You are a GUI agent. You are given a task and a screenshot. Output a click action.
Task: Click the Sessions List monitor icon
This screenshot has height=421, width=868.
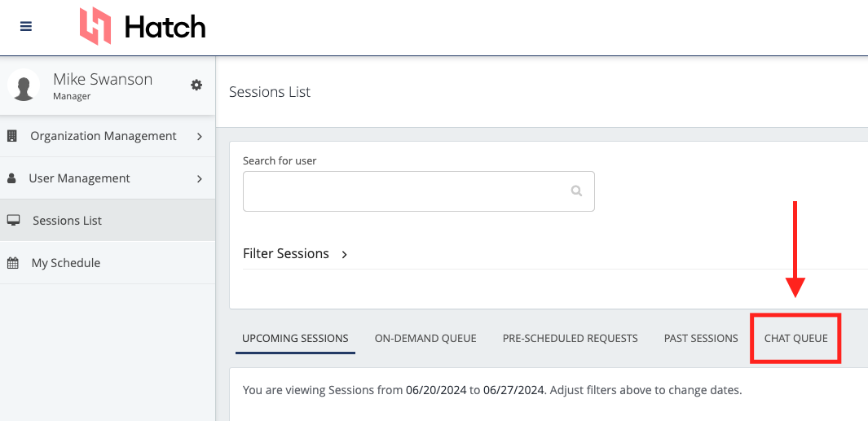[x=13, y=220]
